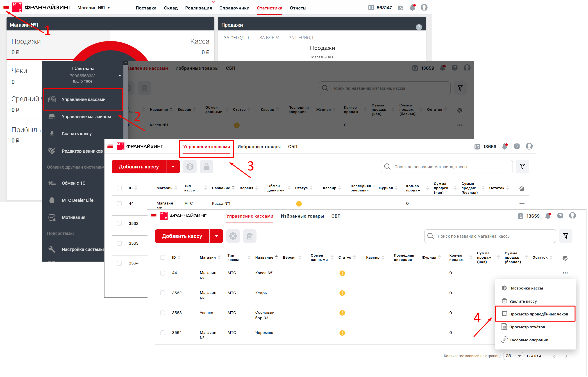Choose Удалить кассу from context menu

point(536,301)
